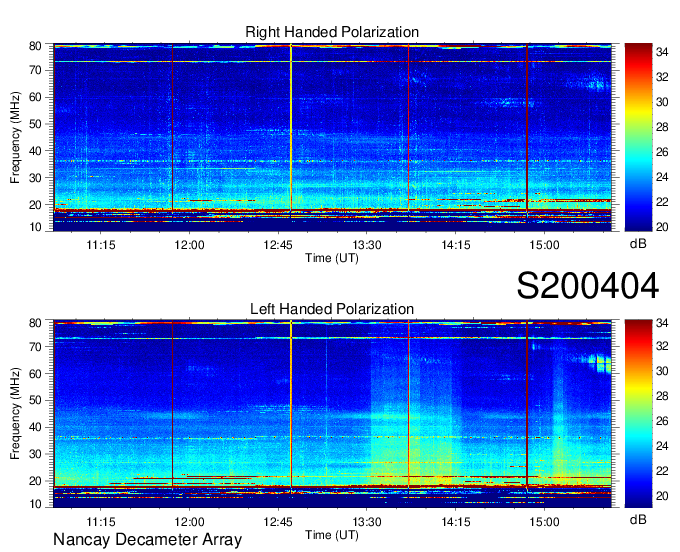The image size is (680, 552).
Task: Click "12:00" tick on Left Handed time axis
Action: tap(190, 522)
